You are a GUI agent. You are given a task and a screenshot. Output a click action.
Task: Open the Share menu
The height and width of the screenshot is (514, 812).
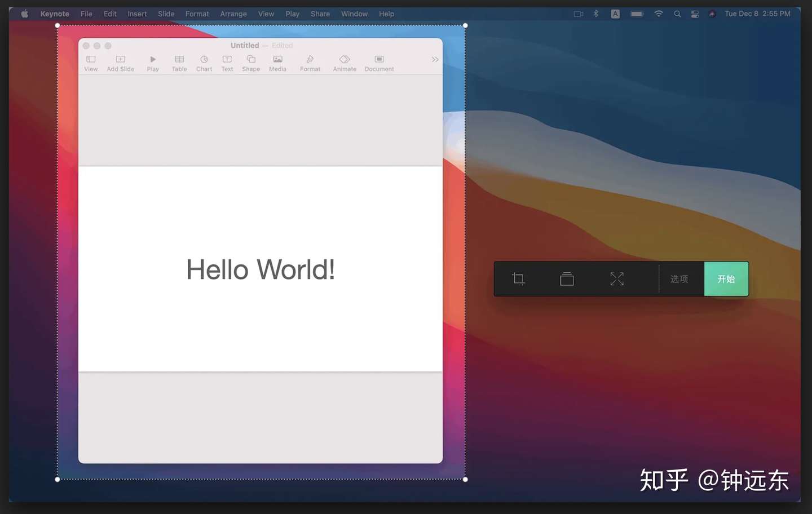320,14
